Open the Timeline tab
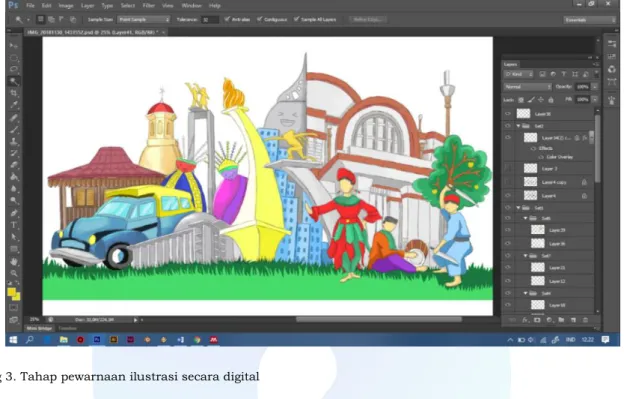This screenshot has height=399, width=624. coord(68,329)
